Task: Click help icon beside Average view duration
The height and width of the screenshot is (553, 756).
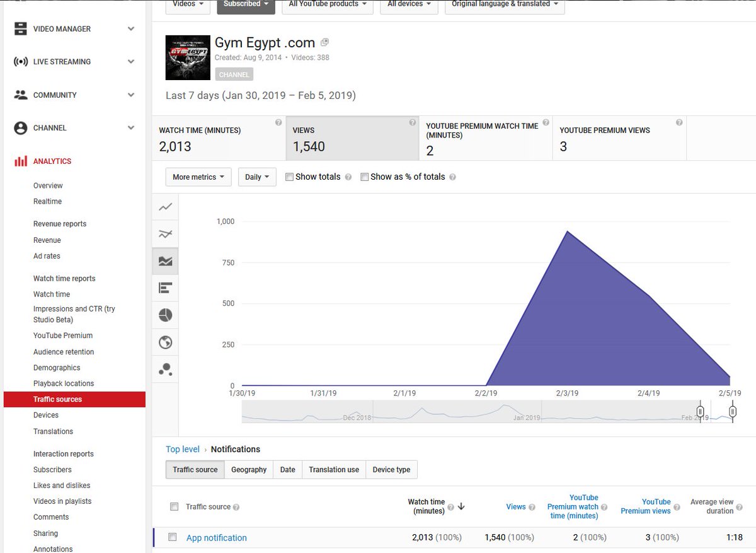Action: coord(740,507)
